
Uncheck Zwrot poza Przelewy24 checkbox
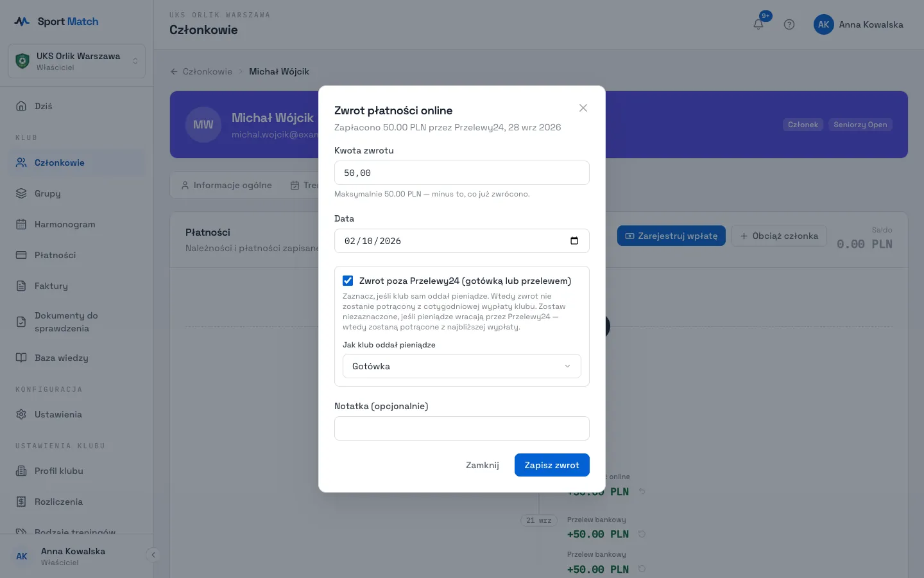[348, 281]
